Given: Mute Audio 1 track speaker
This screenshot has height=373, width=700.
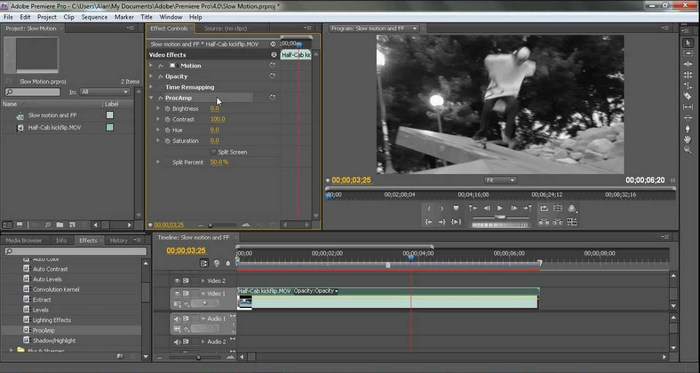Looking at the screenshot, I should [177, 319].
